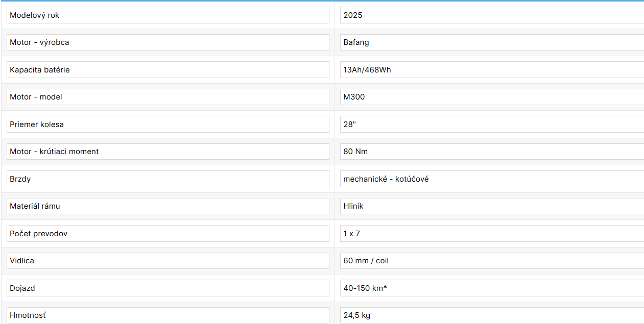Select the 80 Nm torque value

click(491, 152)
